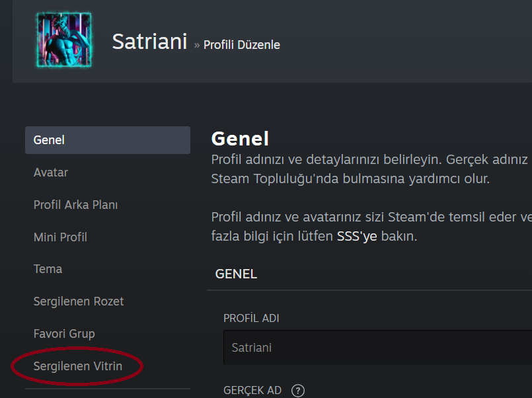The image size is (532, 398).
Task: Click the GERÇEK AD label
Action: point(252,390)
